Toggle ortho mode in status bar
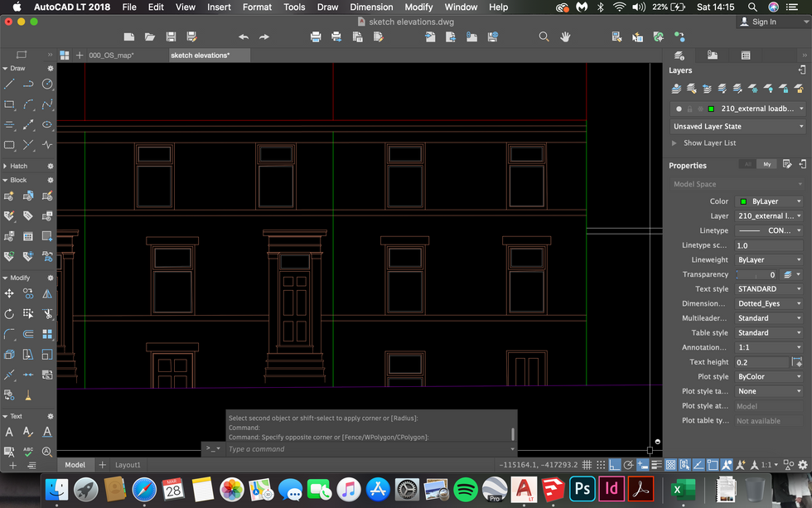 [615, 465]
